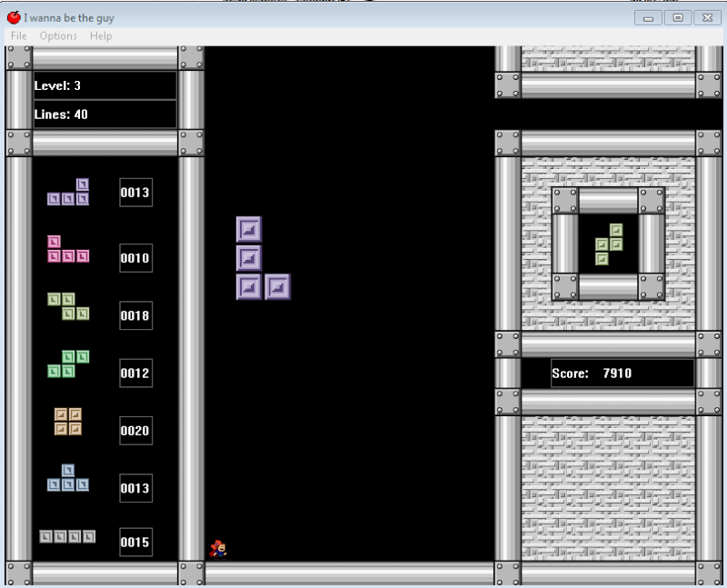This screenshot has height=588, width=727.
Task: Click the falling purple L tetromino
Action: (263, 258)
